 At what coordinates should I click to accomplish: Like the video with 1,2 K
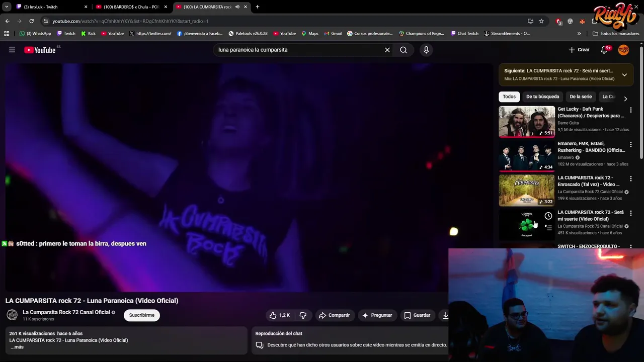point(279,315)
